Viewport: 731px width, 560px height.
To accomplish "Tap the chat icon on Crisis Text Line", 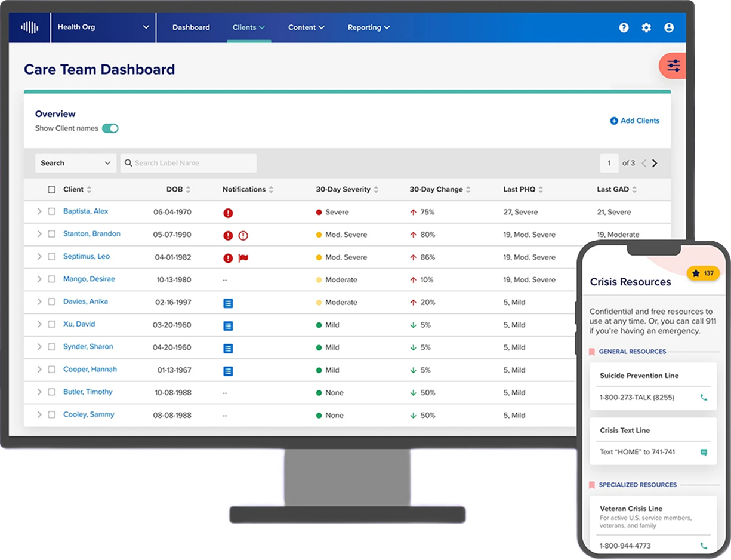I will coord(704,453).
